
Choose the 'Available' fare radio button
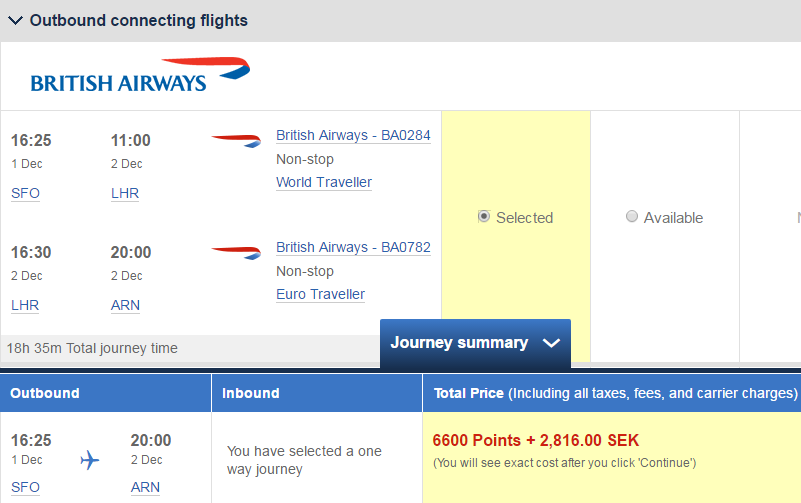click(x=632, y=216)
